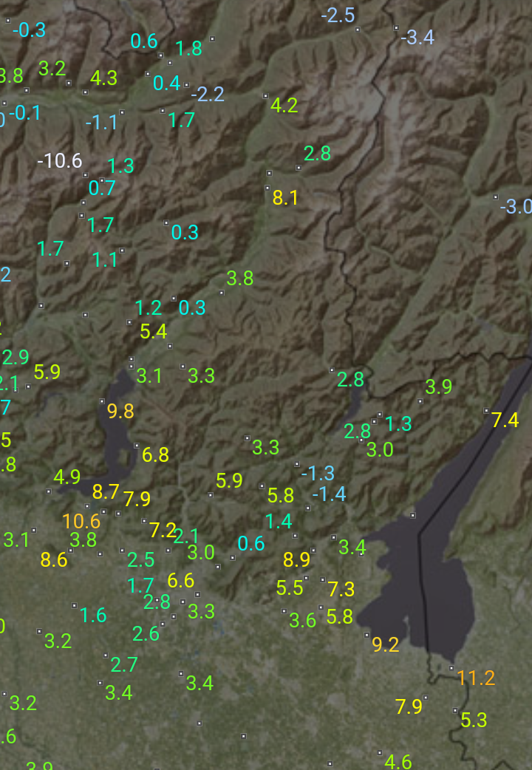Select the -1.4 temperature label
The width and height of the screenshot is (532, 770).
329,494
